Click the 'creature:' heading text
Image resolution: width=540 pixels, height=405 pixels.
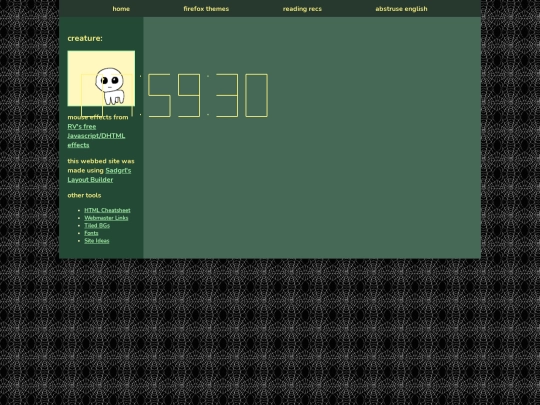[x=85, y=38]
